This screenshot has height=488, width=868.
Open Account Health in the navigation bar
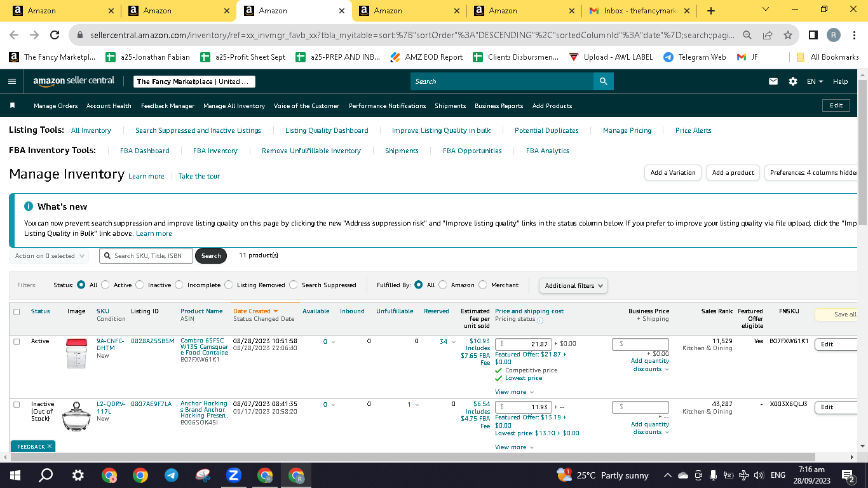point(109,106)
